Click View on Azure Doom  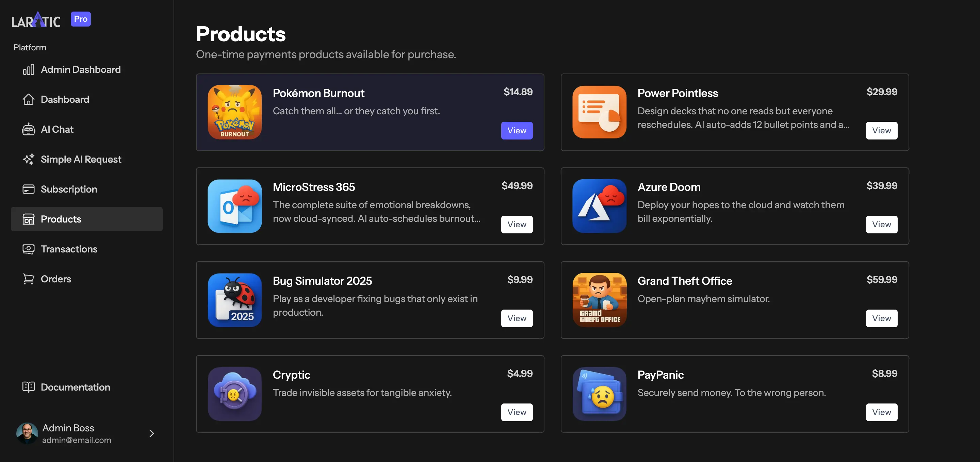tap(881, 224)
